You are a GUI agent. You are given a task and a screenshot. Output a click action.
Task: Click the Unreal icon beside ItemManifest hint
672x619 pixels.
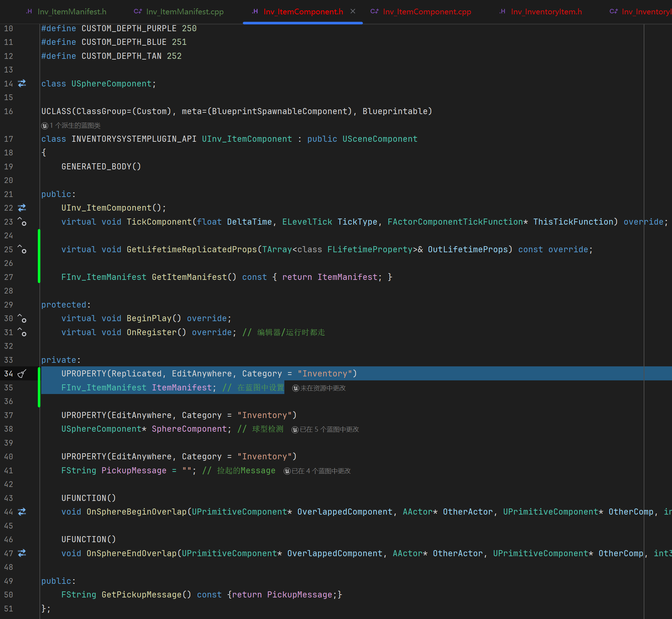click(296, 388)
